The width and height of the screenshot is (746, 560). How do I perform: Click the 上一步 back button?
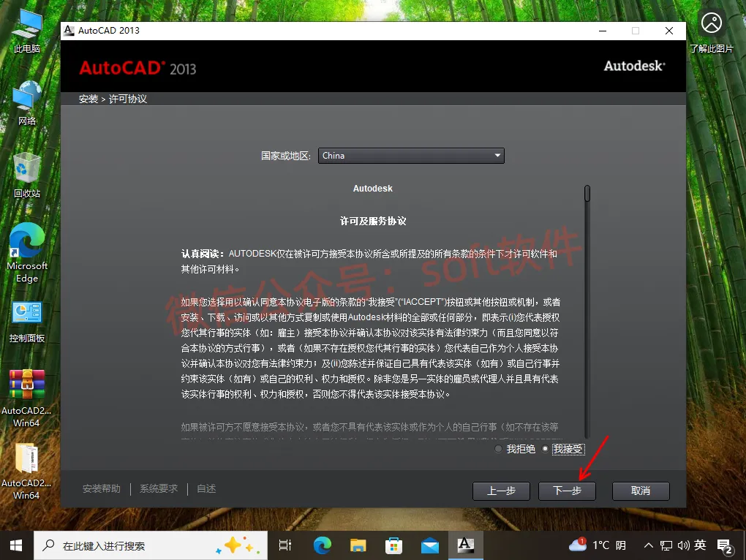pyautogui.click(x=501, y=491)
